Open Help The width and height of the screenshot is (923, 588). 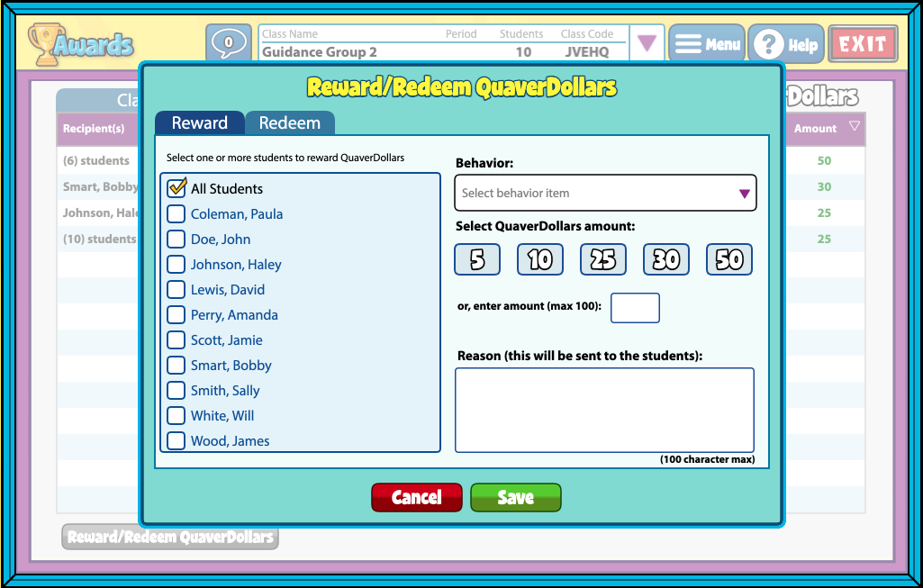786,43
